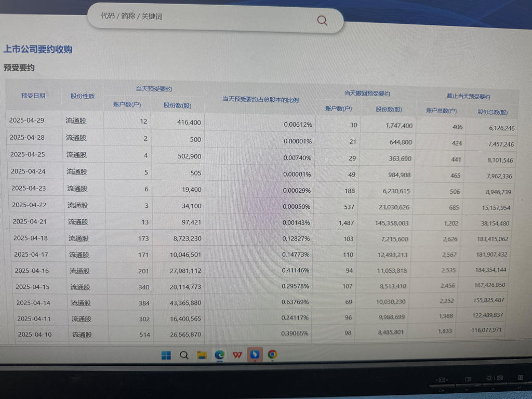Click total accounts value 1,833
Screen dimensions: 532x399
pos(445,331)
